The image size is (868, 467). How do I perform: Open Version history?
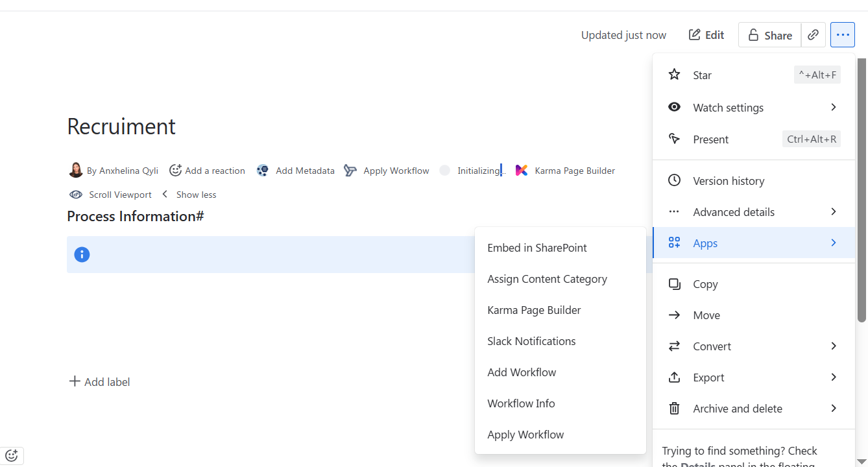[x=728, y=181]
